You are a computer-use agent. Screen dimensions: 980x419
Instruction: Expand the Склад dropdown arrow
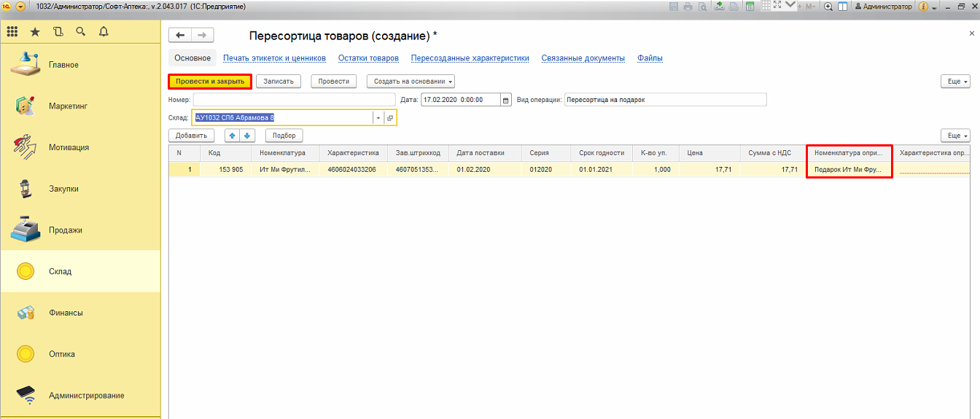(x=378, y=118)
